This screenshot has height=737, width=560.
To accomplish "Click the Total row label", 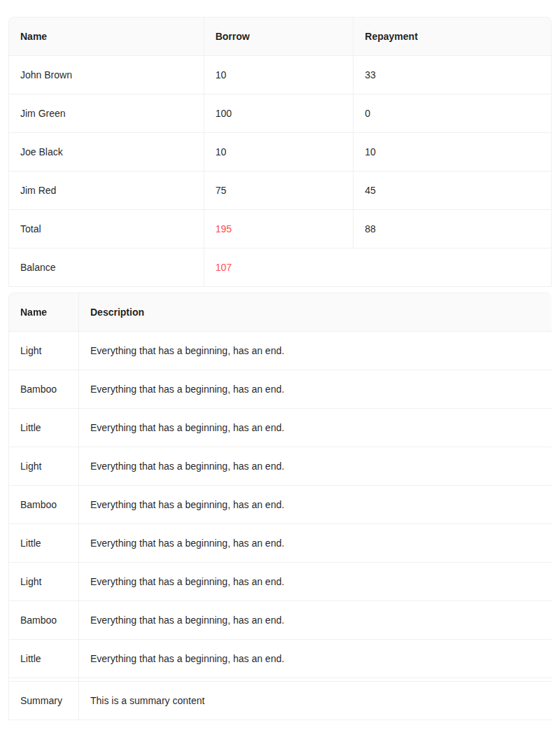I will tap(31, 229).
